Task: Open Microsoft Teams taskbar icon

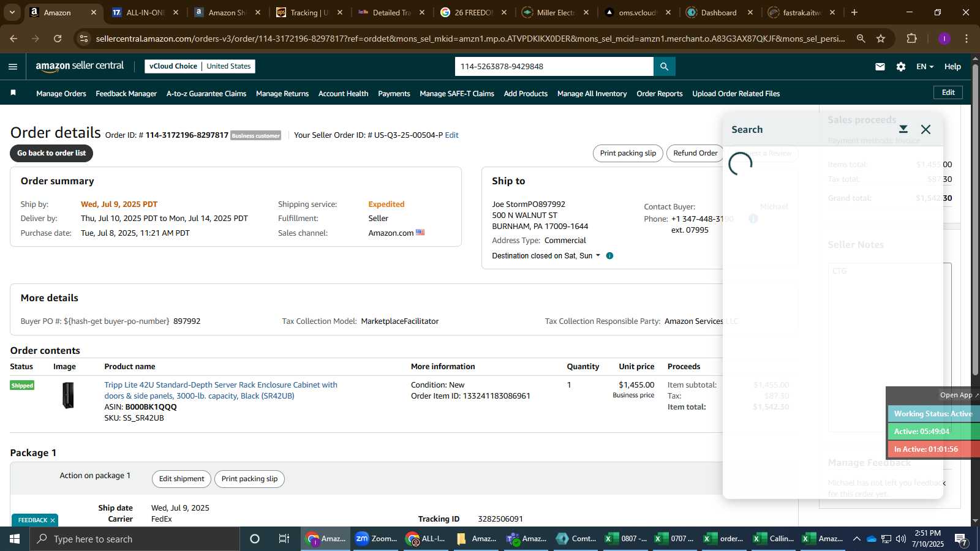Action: click(526, 539)
